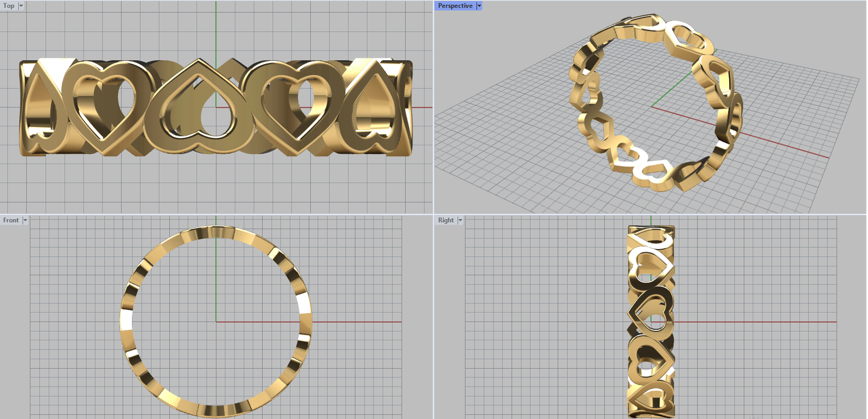Click the Perspective viewport title label
This screenshot has height=419, width=868.
[455, 6]
